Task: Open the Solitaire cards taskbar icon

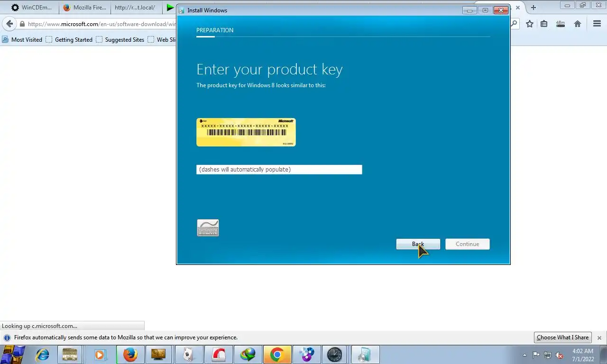Action: 188,355
